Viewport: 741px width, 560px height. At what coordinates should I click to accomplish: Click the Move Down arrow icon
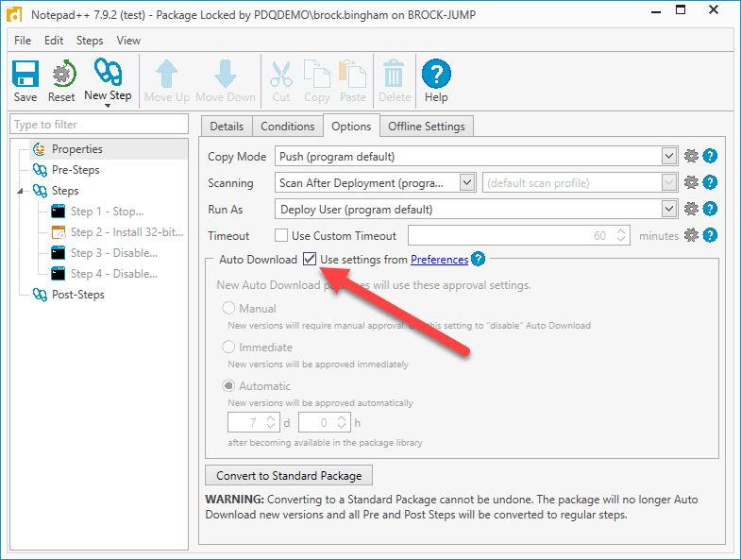(x=225, y=74)
